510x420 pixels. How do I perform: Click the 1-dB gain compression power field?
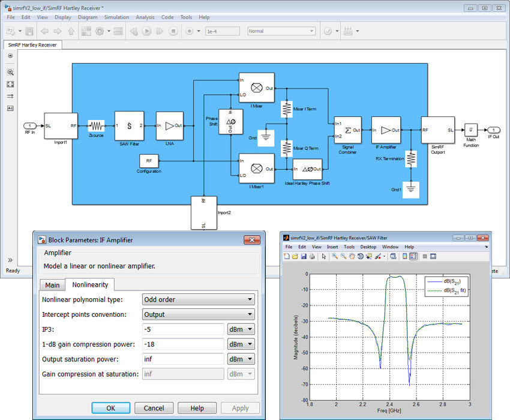pyautogui.click(x=183, y=344)
